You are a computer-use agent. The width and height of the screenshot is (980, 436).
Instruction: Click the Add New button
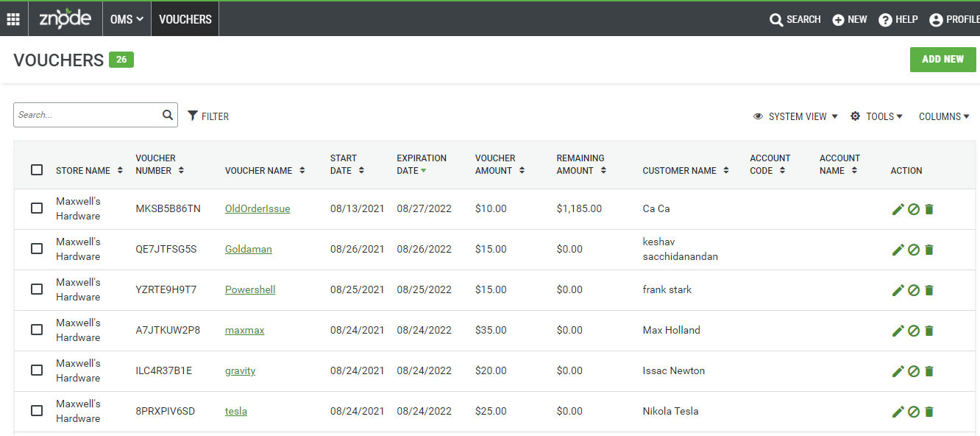[x=942, y=59]
